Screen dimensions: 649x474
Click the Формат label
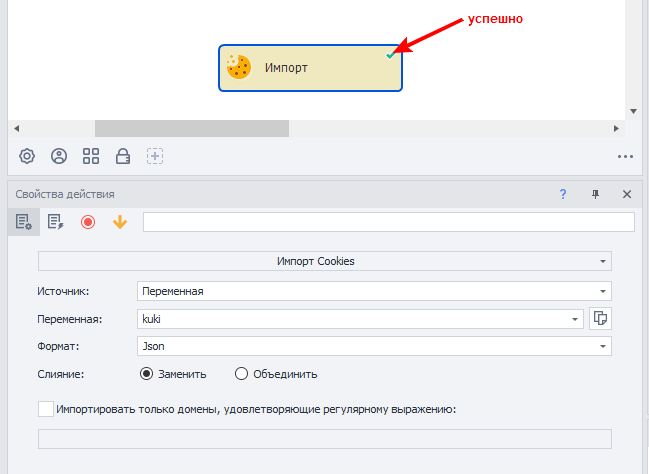[58, 346]
